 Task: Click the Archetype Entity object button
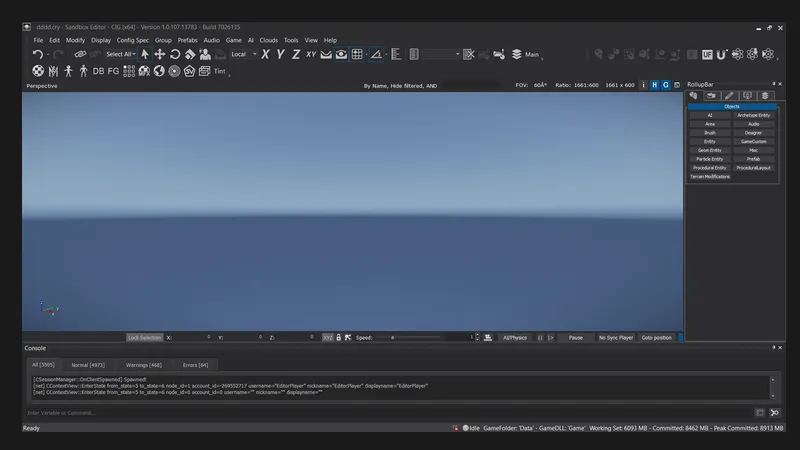[754, 115]
